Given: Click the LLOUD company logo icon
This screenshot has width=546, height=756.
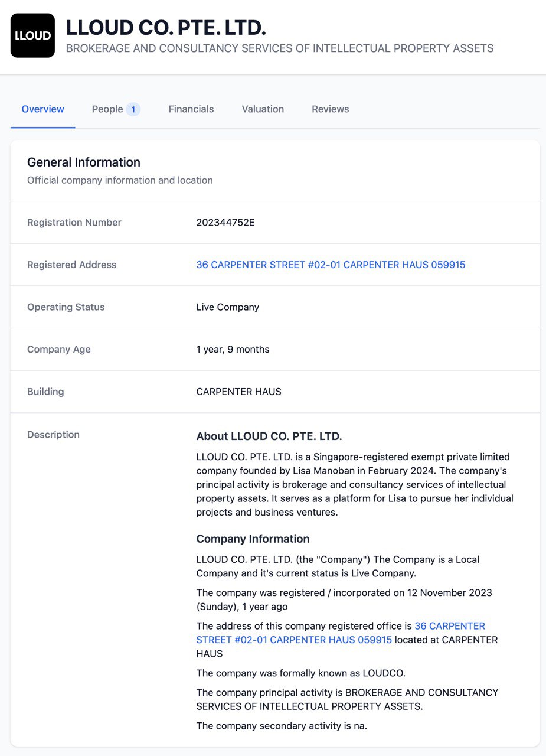Looking at the screenshot, I should [x=32, y=35].
